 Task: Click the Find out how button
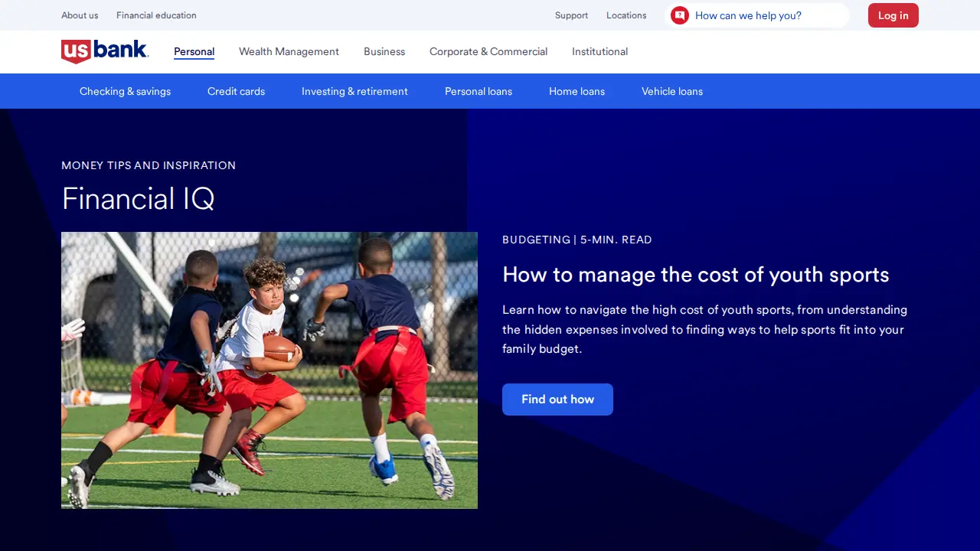click(x=557, y=399)
